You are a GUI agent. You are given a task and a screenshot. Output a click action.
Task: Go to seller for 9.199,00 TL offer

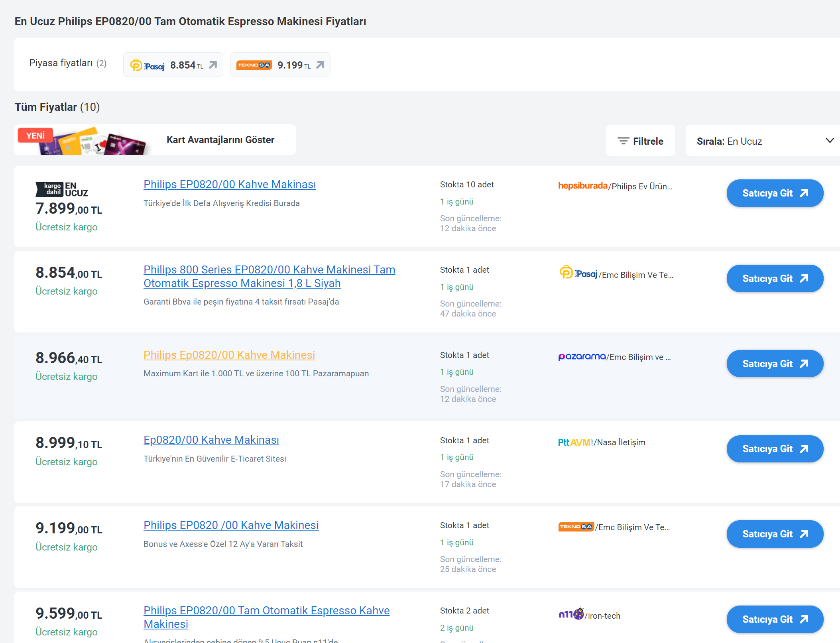(775, 534)
